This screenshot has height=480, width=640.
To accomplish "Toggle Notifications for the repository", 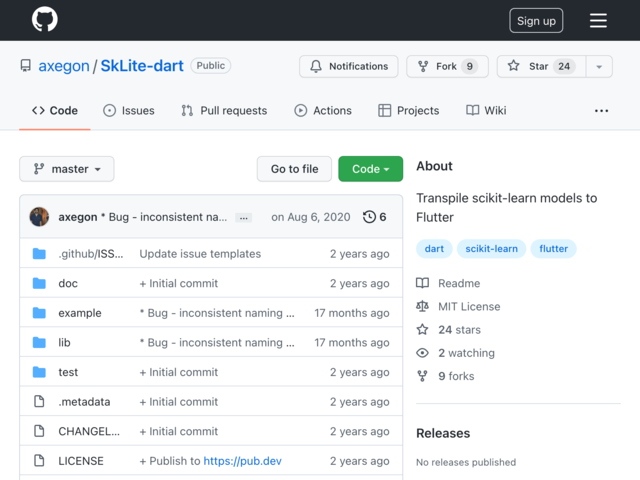I will 348,67.
